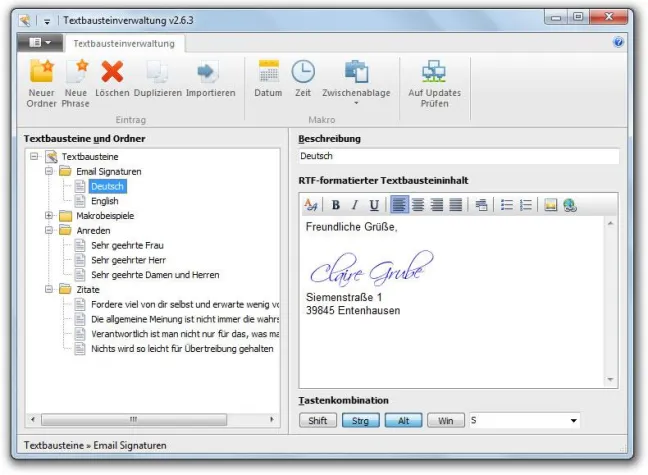Click the Siemenstraße 1 address line
This screenshot has height=475, width=648.
point(344,297)
